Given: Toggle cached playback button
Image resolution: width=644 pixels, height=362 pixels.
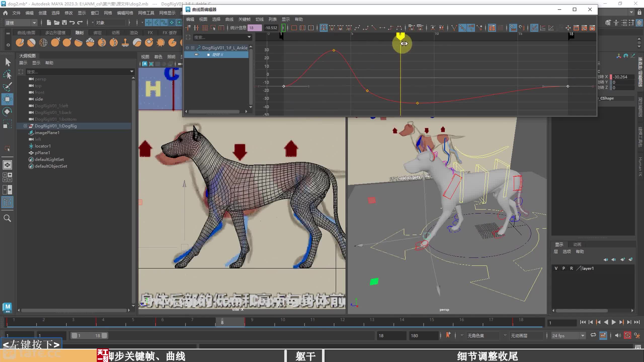Looking at the screenshot, I should tap(603, 335).
